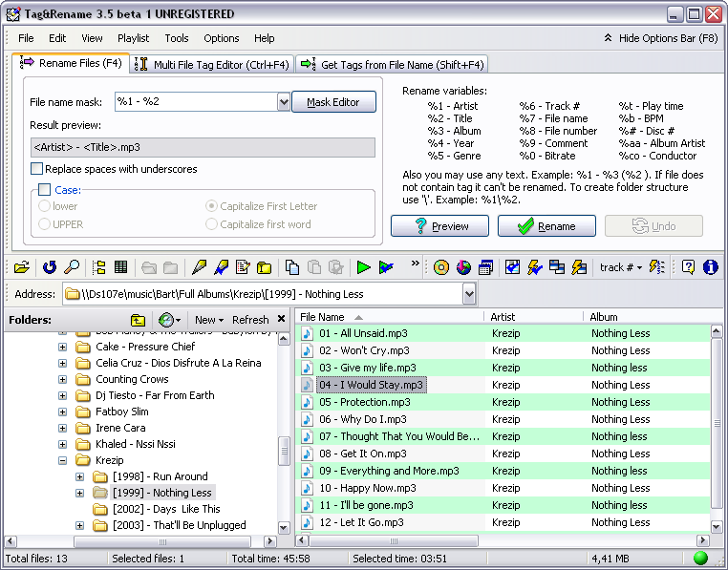Click the Mask Editor button
Image resolution: width=728 pixels, height=570 pixels.
point(333,101)
